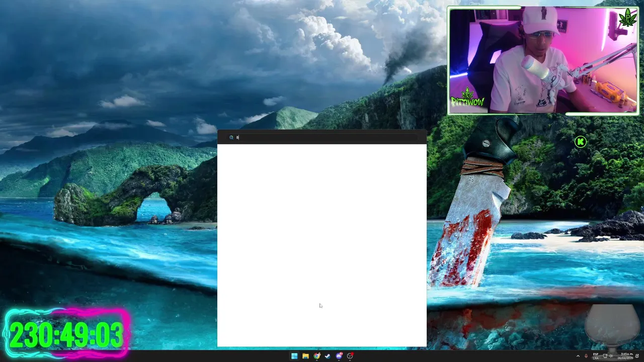Click the webcam feed overlay

click(x=543, y=61)
